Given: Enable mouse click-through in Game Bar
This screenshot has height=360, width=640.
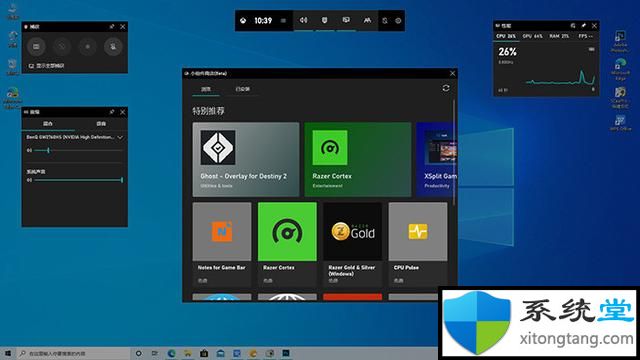Looking at the screenshot, I should point(385,20).
